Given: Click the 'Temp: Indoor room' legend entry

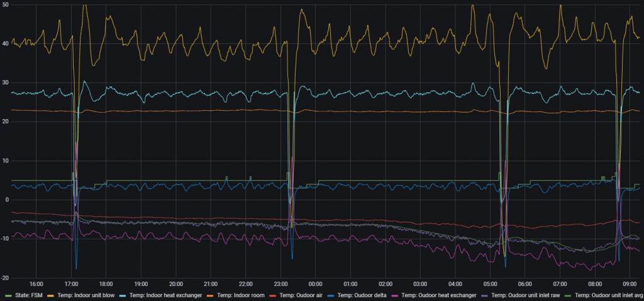Looking at the screenshot, I should [233, 294].
